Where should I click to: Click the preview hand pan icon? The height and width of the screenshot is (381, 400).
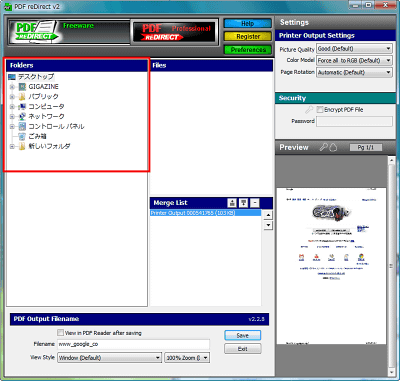coord(333,147)
